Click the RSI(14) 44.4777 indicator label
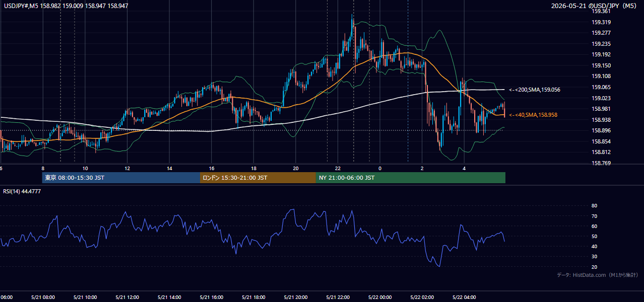 point(22,191)
